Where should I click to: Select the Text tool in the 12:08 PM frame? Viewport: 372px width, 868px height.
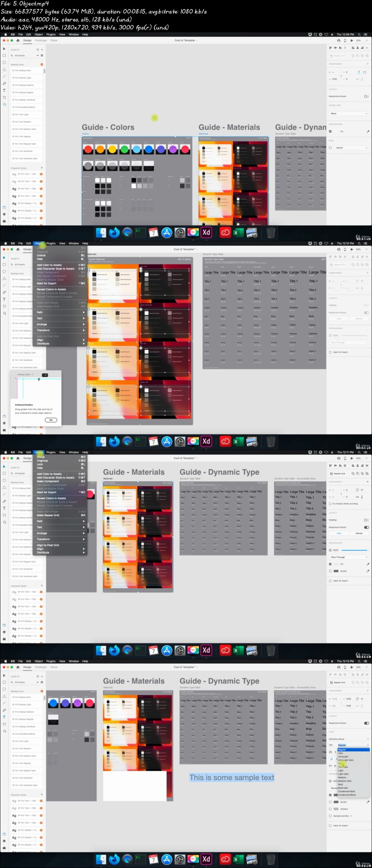pyautogui.click(x=4, y=90)
